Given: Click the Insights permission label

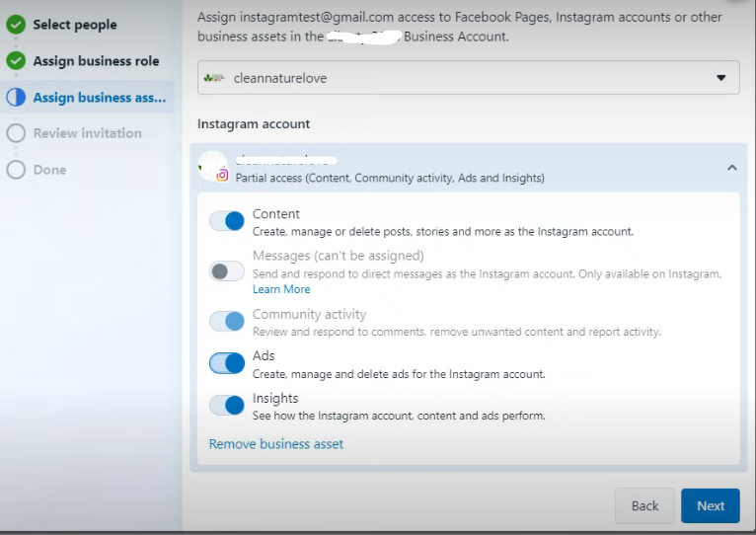Looking at the screenshot, I should coord(275,398).
